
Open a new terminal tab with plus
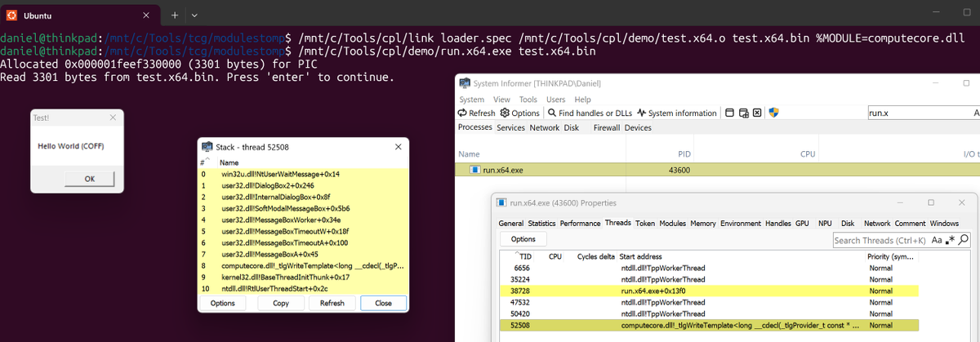pyautogui.click(x=175, y=16)
